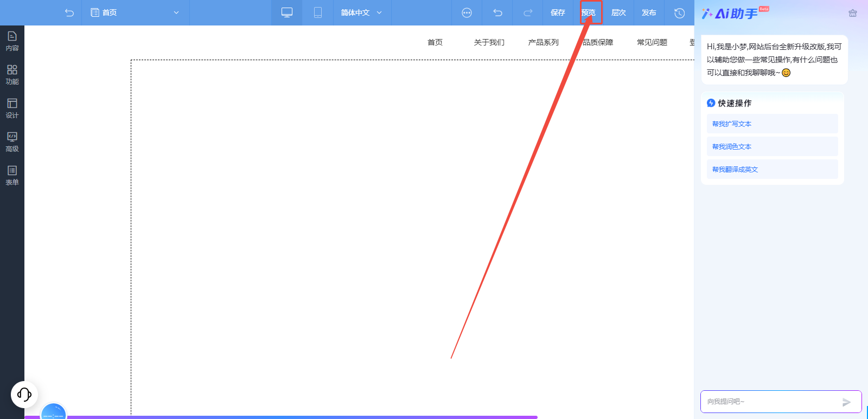Click the 保存 save button
The width and height of the screenshot is (868, 419).
(x=558, y=12)
